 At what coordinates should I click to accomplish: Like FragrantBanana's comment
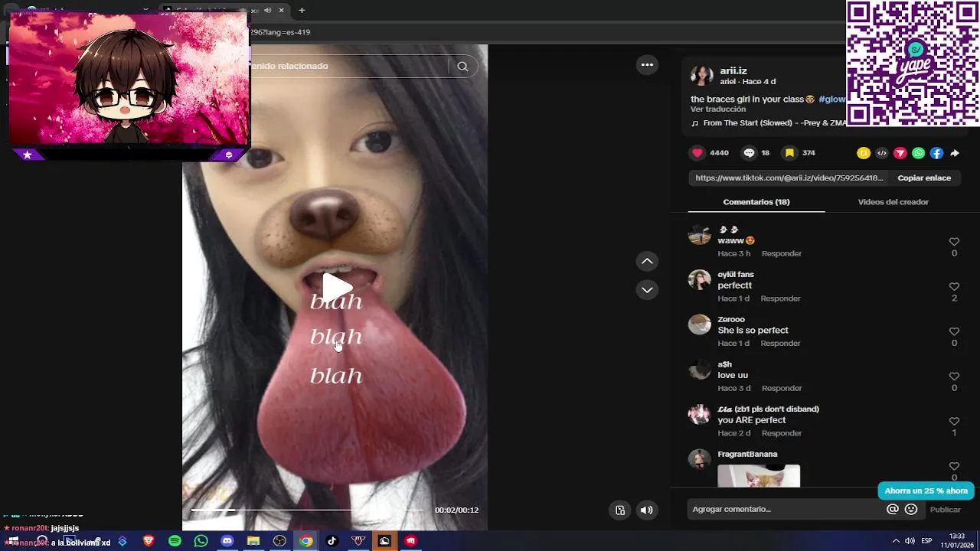(x=954, y=466)
